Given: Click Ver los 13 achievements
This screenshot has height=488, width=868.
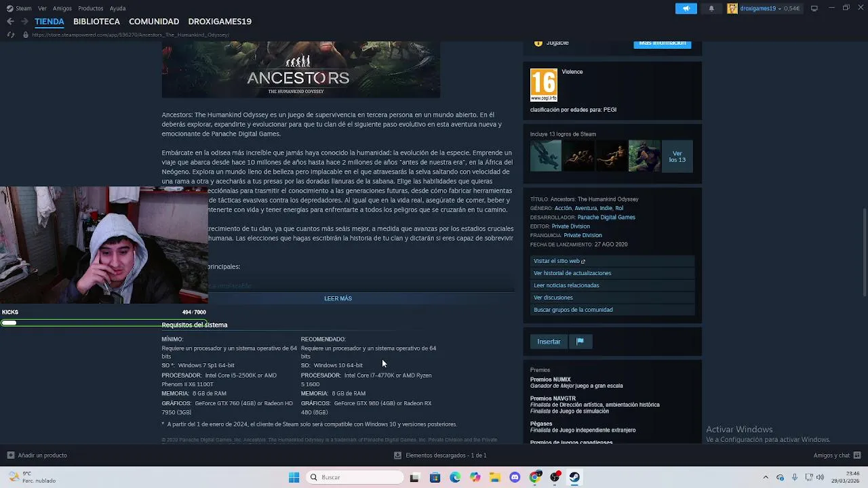Looking at the screenshot, I should pyautogui.click(x=677, y=157).
